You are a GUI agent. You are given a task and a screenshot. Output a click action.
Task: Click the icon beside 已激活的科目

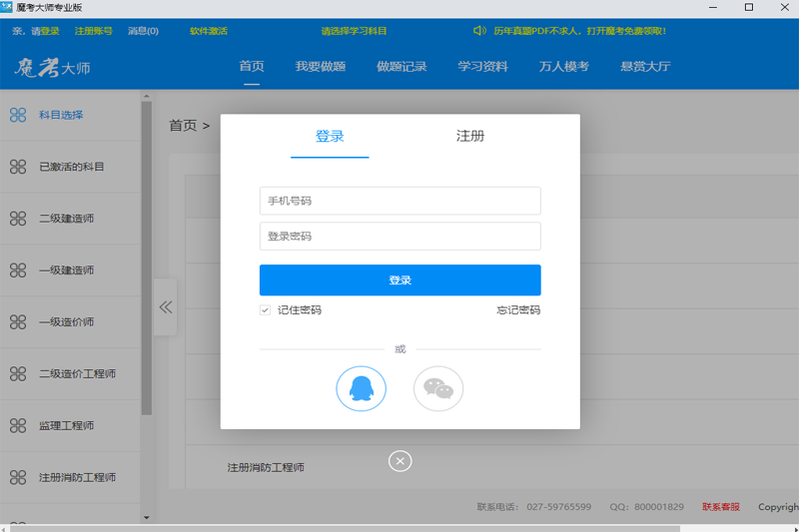click(x=18, y=167)
